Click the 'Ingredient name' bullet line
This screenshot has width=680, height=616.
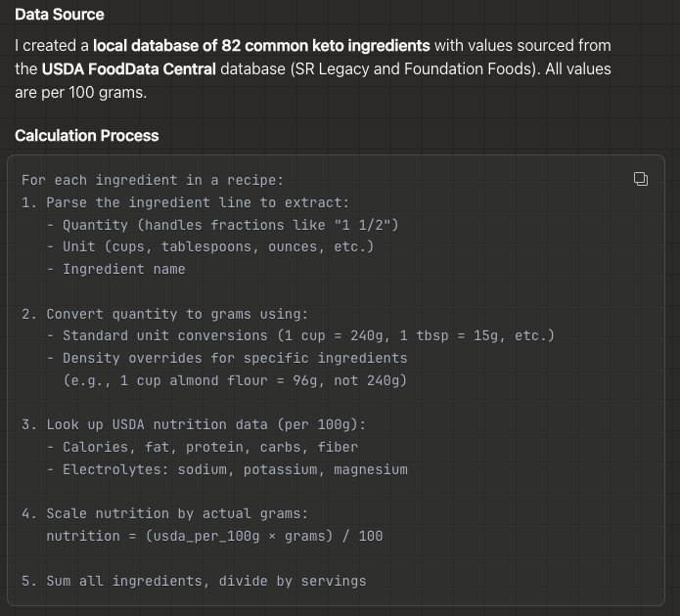(x=123, y=269)
